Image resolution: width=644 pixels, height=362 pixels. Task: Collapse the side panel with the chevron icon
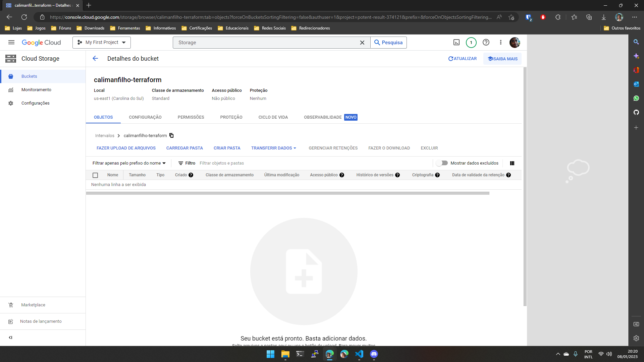pos(10,338)
